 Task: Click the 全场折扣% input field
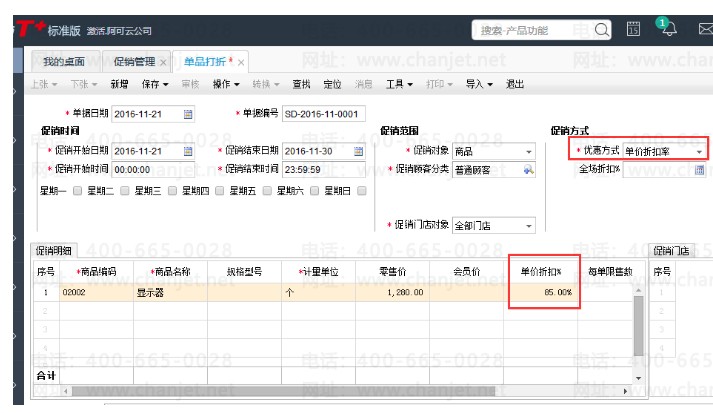tap(658, 170)
